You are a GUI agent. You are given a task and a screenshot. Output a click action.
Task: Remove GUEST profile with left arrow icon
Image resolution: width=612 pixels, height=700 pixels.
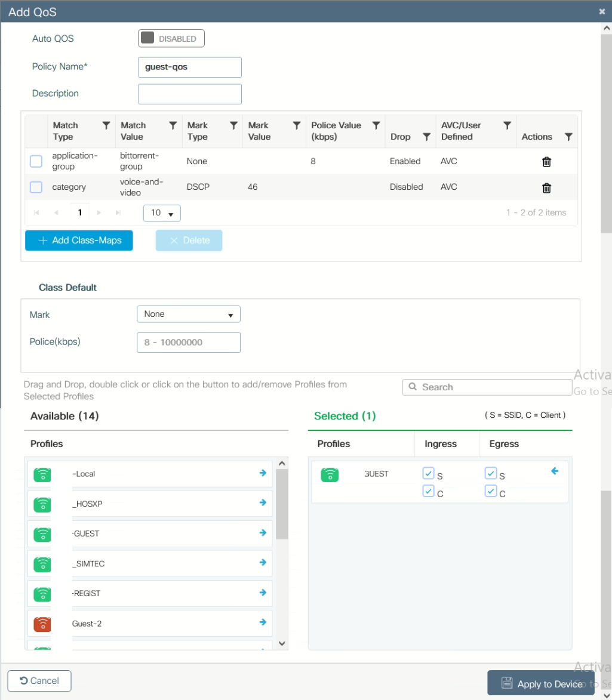[x=554, y=471]
